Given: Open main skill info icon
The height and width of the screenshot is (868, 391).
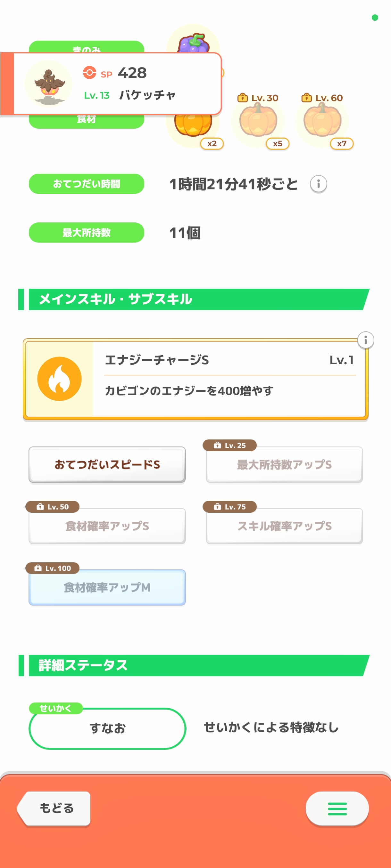Looking at the screenshot, I should click(365, 340).
